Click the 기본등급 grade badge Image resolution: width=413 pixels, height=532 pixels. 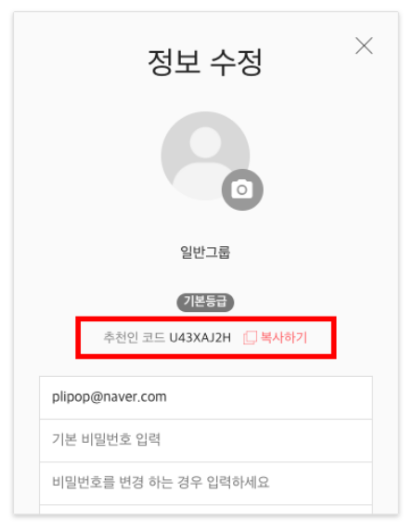[x=205, y=302]
